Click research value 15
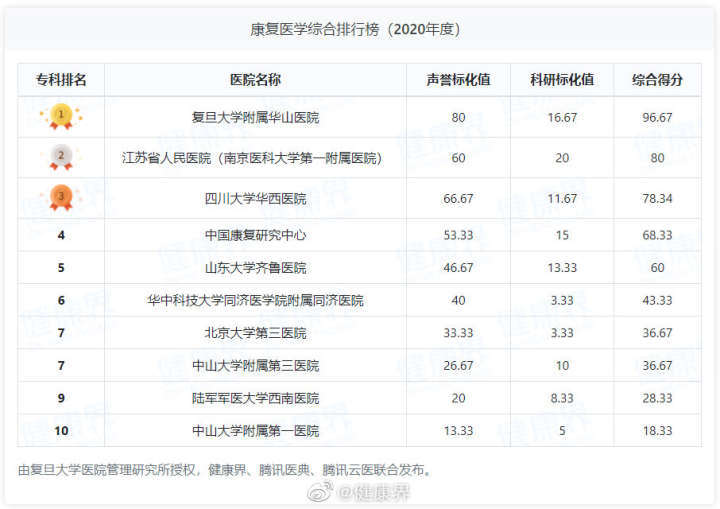This screenshot has height=509, width=720. [x=562, y=235]
